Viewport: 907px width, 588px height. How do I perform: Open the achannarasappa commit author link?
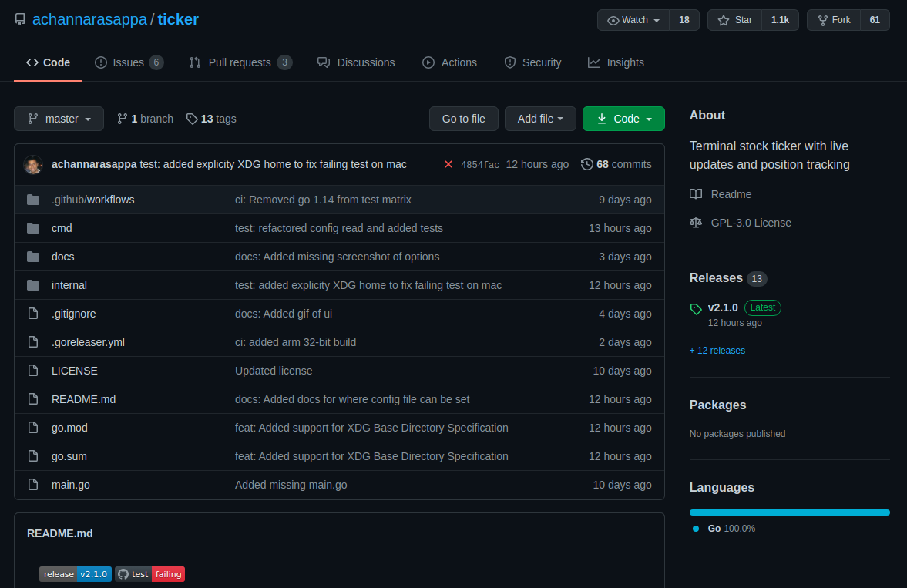(94, 164)
